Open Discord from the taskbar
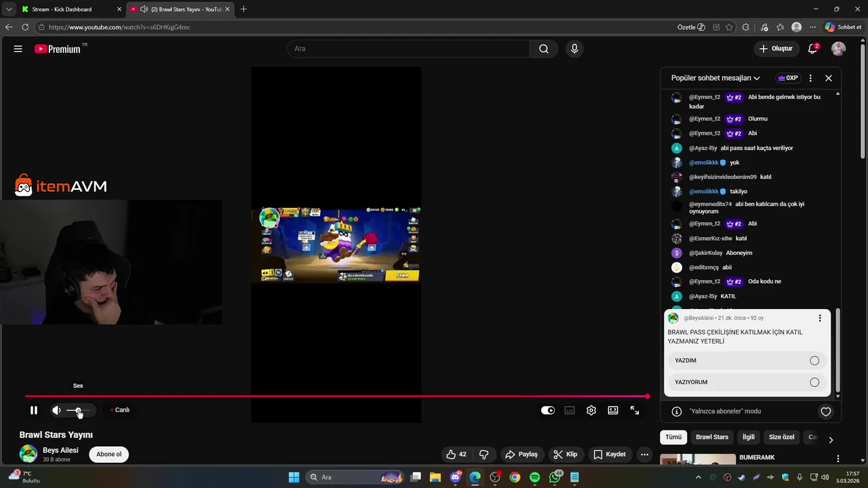This screenshot has height=488, width=868. pyautogui.click(x=455, y=477)
